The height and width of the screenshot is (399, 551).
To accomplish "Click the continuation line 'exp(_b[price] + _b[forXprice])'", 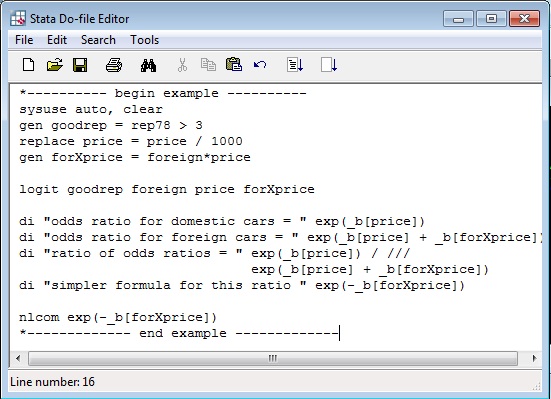I will coord(370,270).
